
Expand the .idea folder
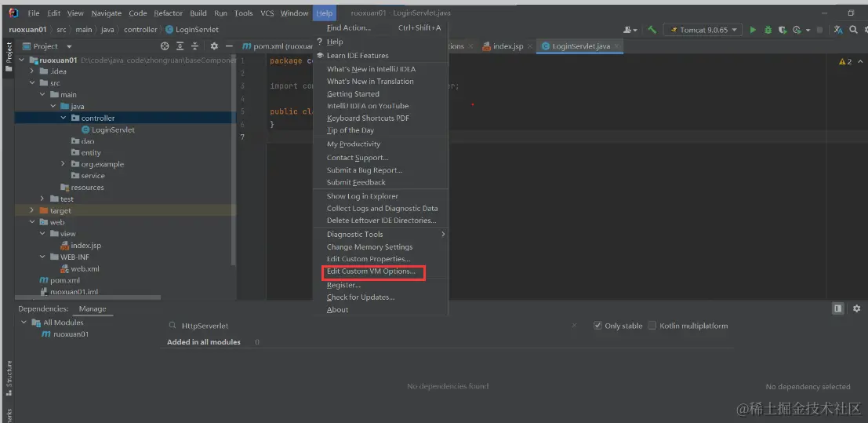click(x=33, y=71)
